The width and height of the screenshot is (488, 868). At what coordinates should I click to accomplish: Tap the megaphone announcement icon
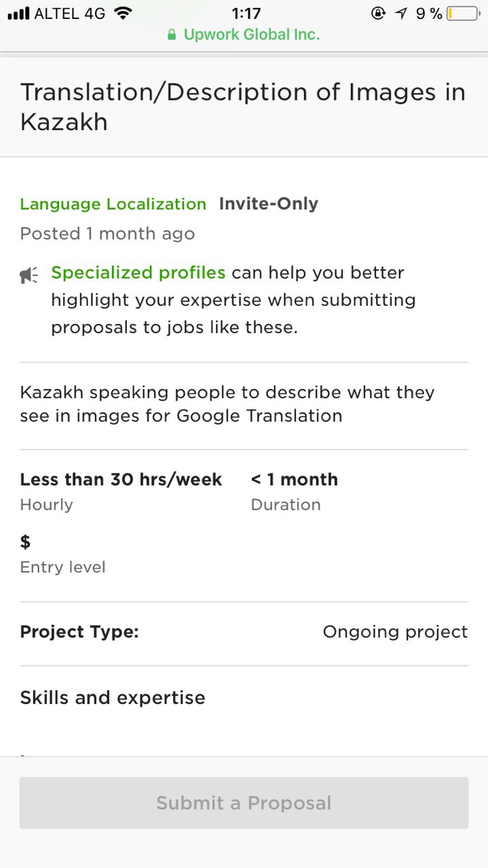[29, 275]
